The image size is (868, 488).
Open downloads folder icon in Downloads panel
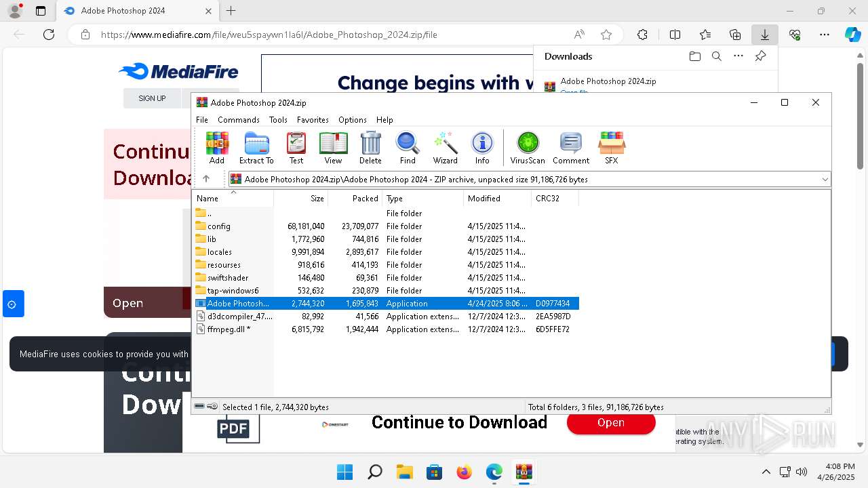[x=694, y=56]
